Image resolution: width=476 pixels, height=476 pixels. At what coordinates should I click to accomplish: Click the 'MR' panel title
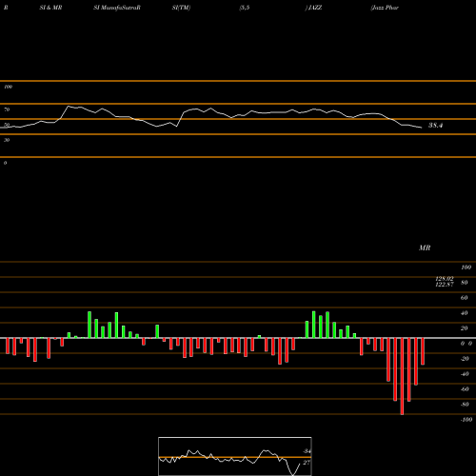click(425, 248)
